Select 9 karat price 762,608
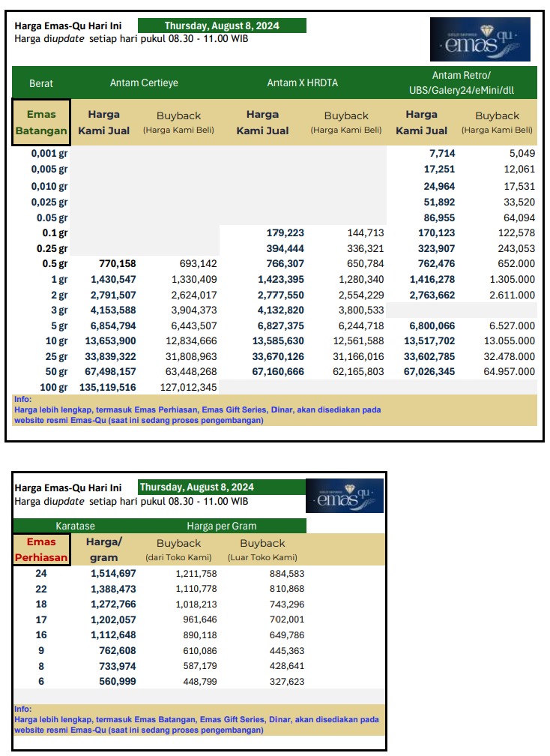Screen dimensions: 550x756 pyautogui.click(x=118, y=651)
